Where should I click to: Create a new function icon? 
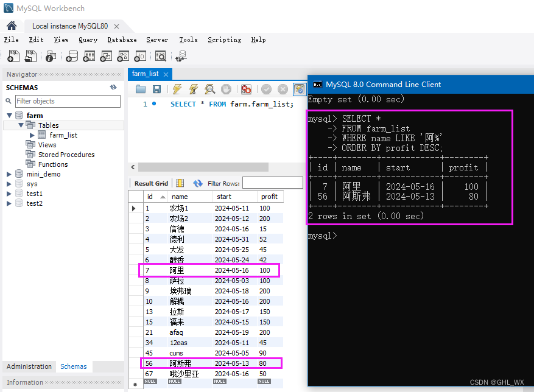[140, 56]
